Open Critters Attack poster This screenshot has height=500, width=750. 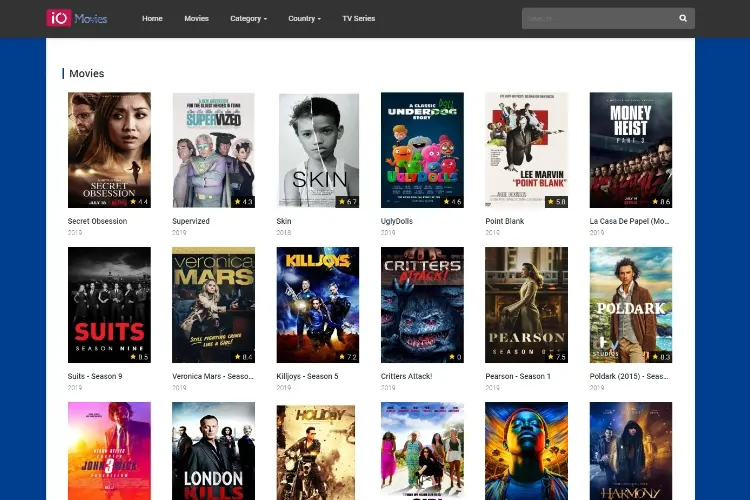coord(422,305)
